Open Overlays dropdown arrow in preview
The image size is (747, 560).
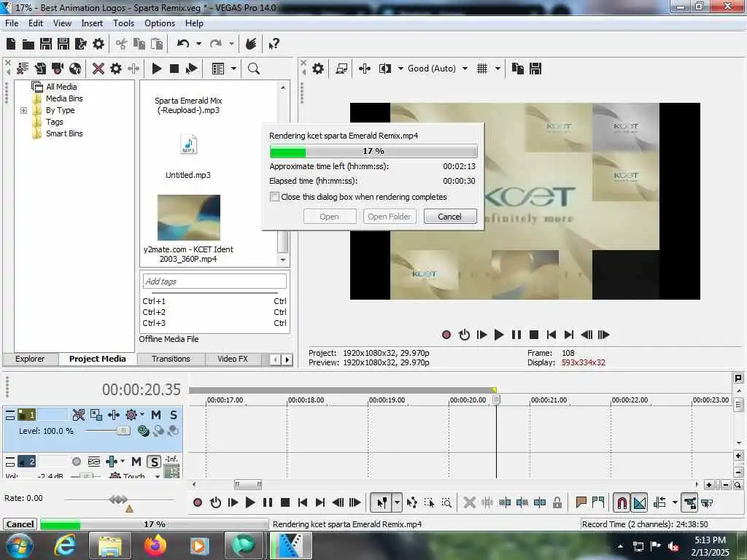498,69
